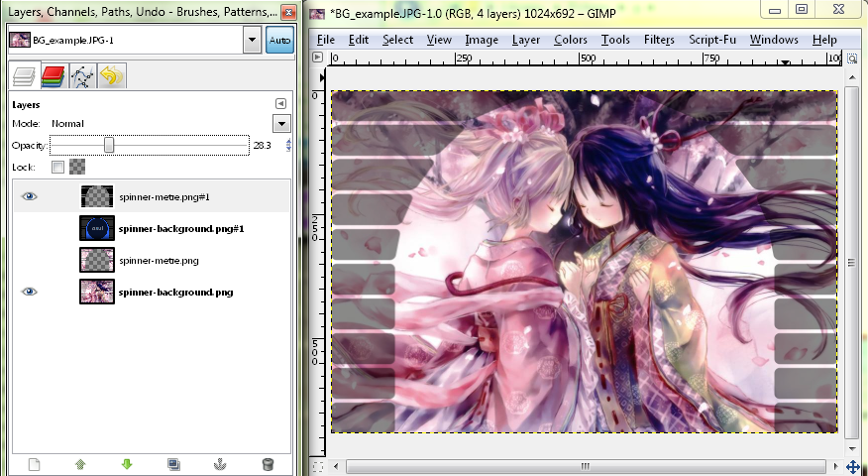Viewport: 868px width, 476px height.
Task: Click the opacity value stepper arrows
Action: [288, 145]
